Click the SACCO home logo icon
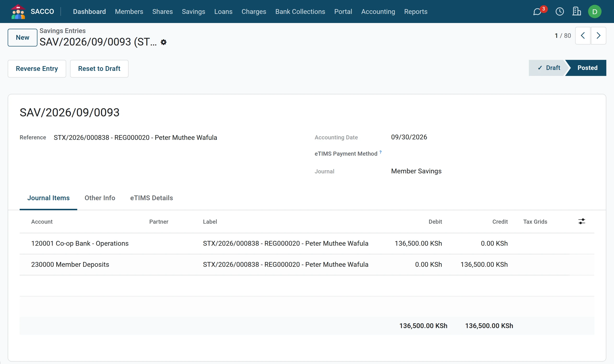The width and height of the screenshot is (614, 364). click(x=18, y=11)
